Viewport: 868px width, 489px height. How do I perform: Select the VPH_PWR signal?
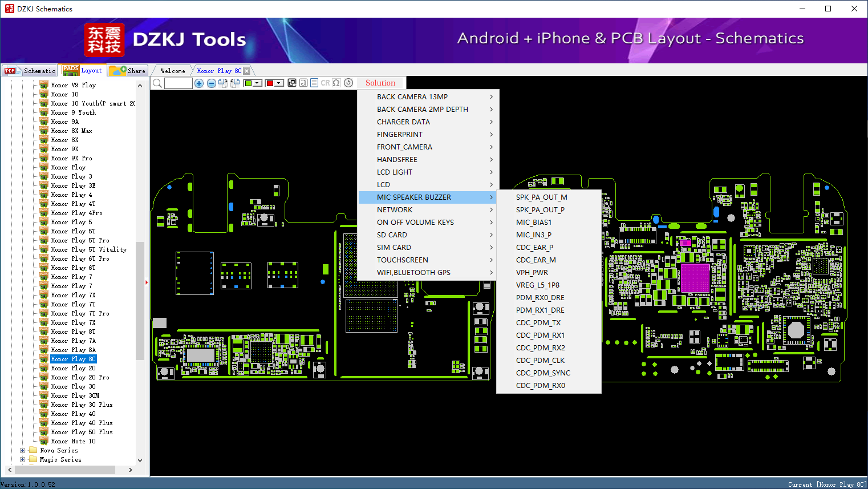(x=549, y=272)
